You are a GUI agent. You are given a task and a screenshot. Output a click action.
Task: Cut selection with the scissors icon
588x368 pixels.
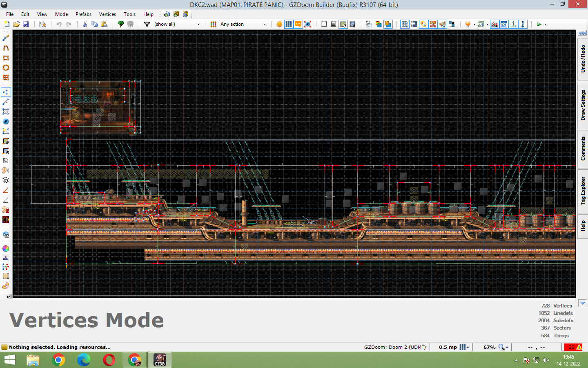(85, 24)
